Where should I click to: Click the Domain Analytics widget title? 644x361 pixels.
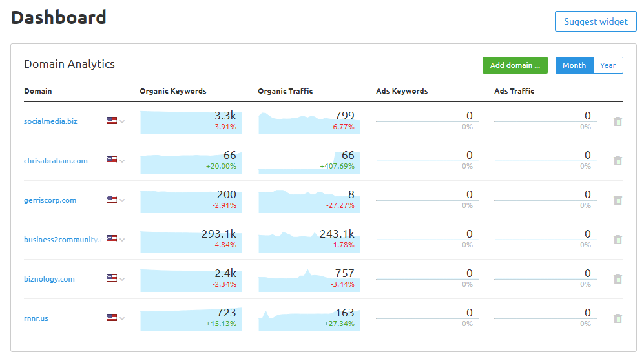click(69, 64)
